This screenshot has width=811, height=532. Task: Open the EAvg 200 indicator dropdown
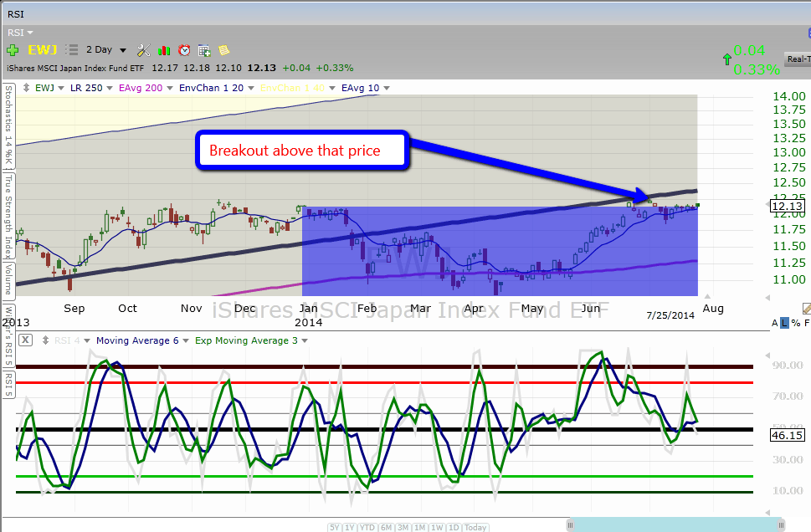click(149, 87)
